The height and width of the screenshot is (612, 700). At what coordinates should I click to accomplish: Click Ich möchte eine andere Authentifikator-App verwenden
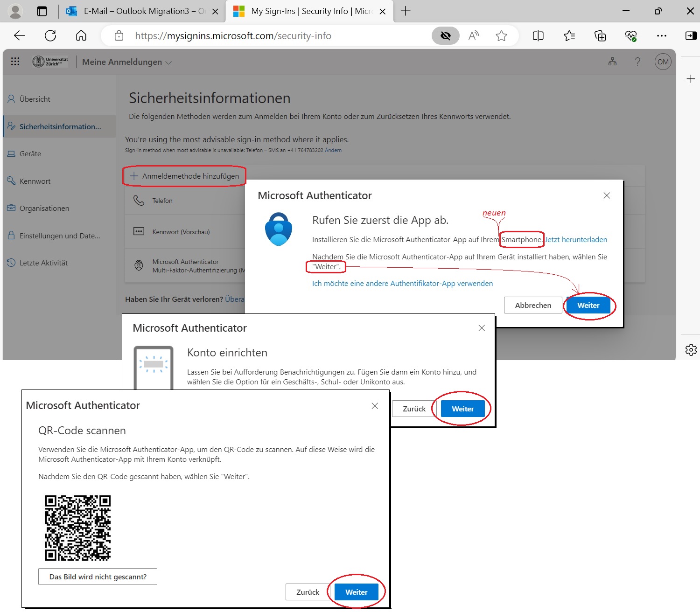pos(402,283)
